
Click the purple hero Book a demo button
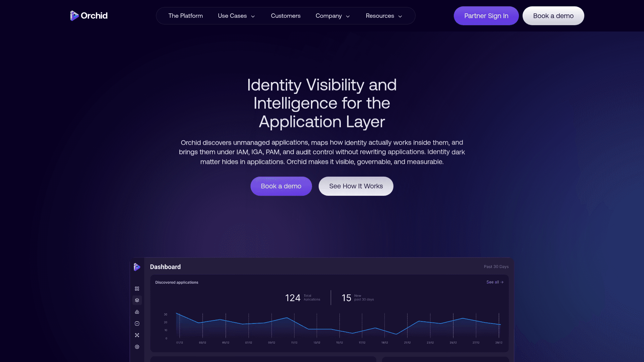click(281, 186)
